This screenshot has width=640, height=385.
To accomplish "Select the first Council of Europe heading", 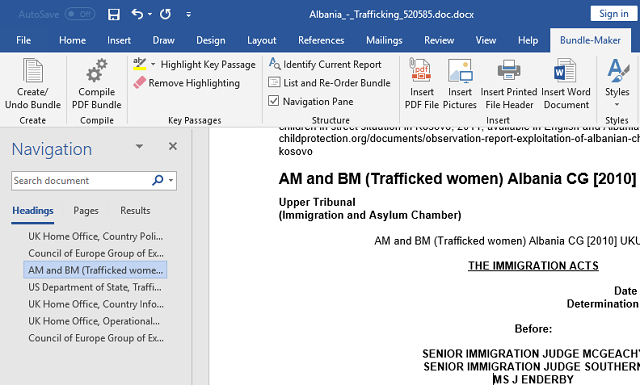I will 96,254.
